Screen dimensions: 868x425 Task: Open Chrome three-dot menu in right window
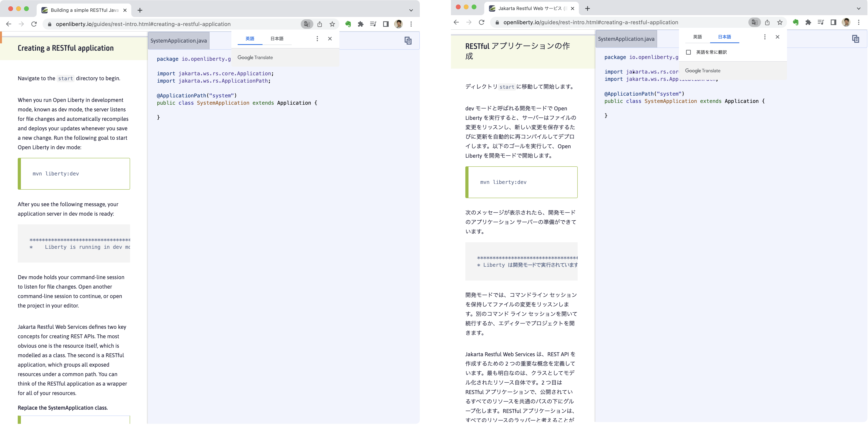tap(859, 22)
